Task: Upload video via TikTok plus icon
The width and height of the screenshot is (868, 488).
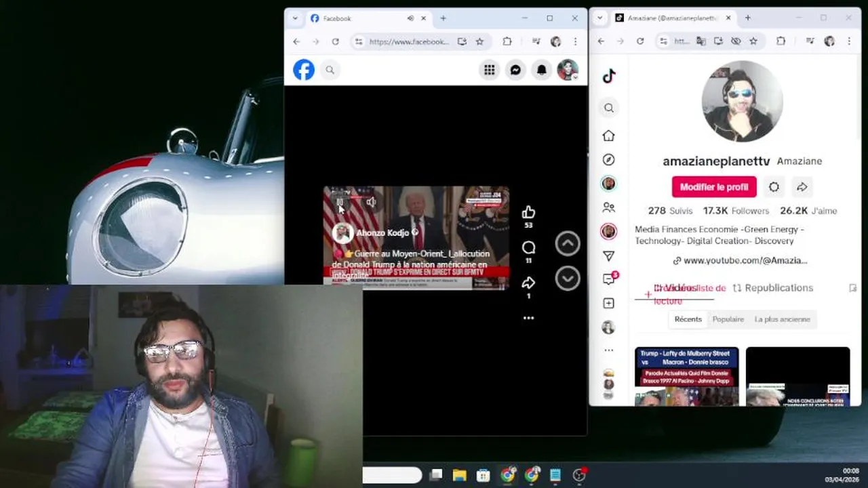Action: tap(609, 304)
